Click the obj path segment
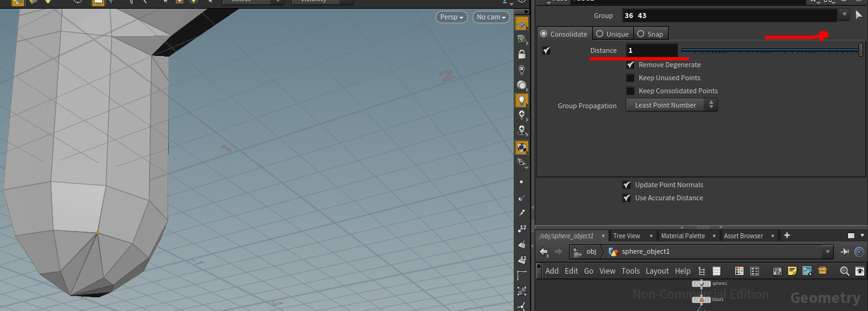868x311 pixels. click(x=585, y=252)
